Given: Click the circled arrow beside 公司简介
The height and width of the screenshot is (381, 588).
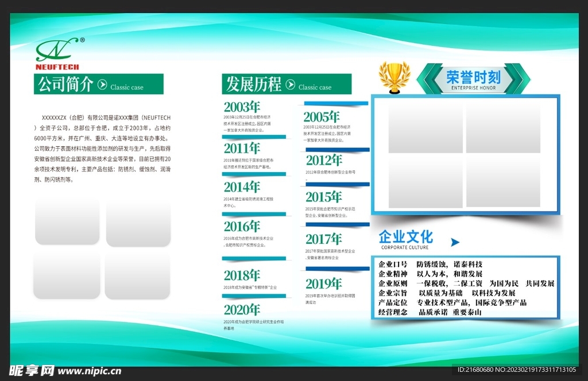Looking at the screenshot, I should click(102, 85).
